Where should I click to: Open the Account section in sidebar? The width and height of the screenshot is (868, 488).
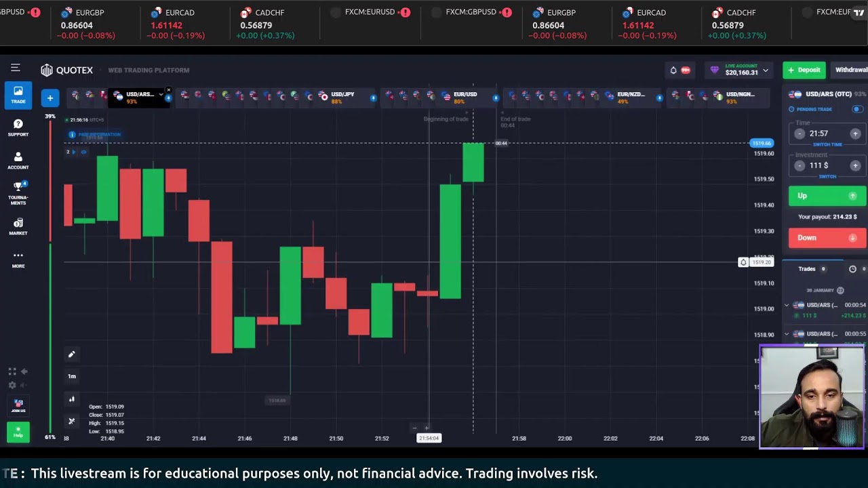[18, 161]
